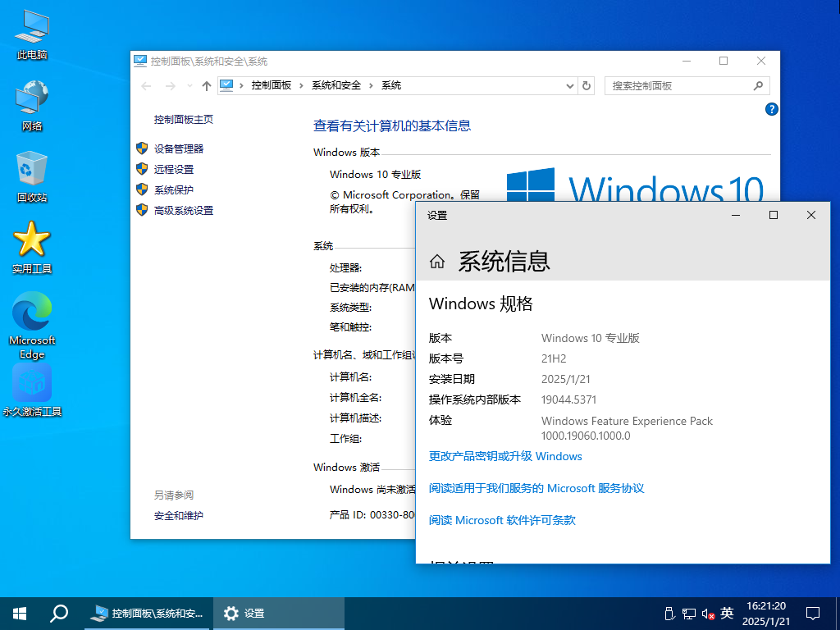
Task: Switch to 控制面板 taskbar window button
Action: point(148,614)
